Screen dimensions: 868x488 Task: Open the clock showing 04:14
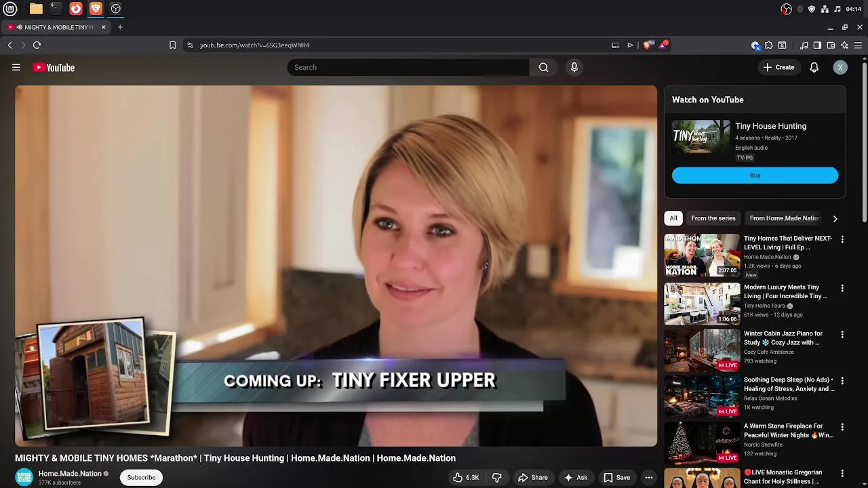(854, 9)
